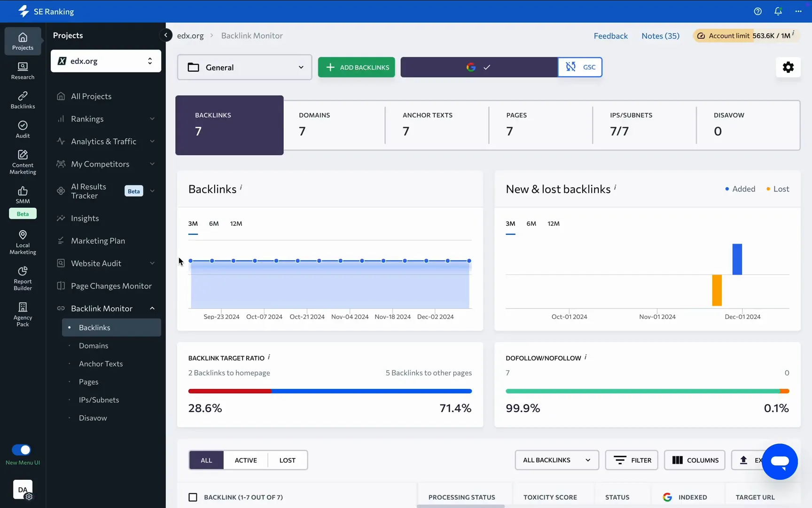The image size is (812, 508).
Task: Open the Report Builder tool
Action: [x=22, y=277]
